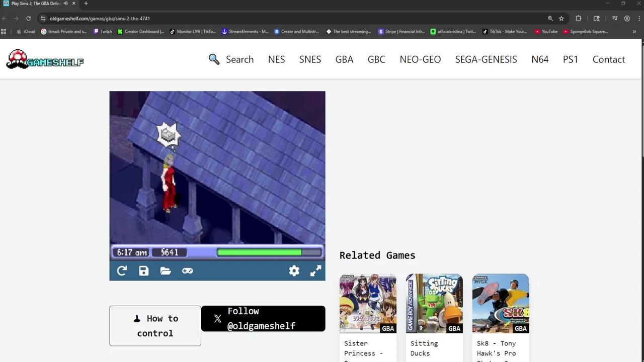Click the Related Games heading
Viewport: 644px width, 362px height.
[x=377, y=255]
